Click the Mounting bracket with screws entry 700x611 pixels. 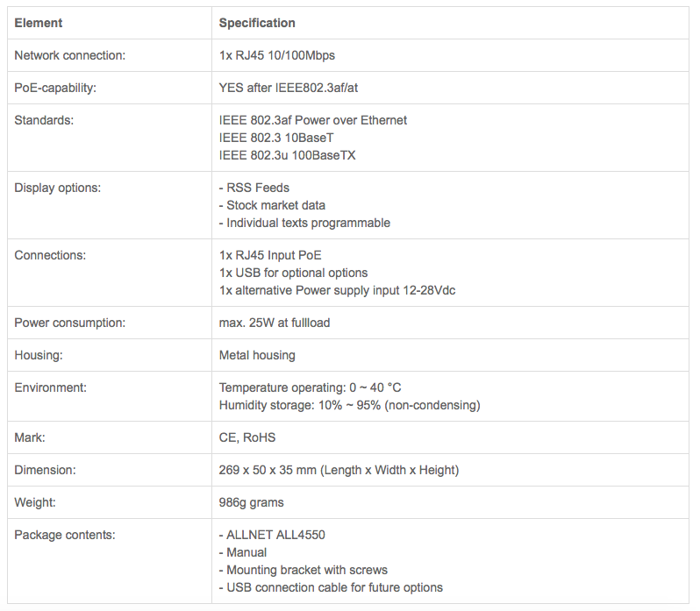[x=304, y=570]
